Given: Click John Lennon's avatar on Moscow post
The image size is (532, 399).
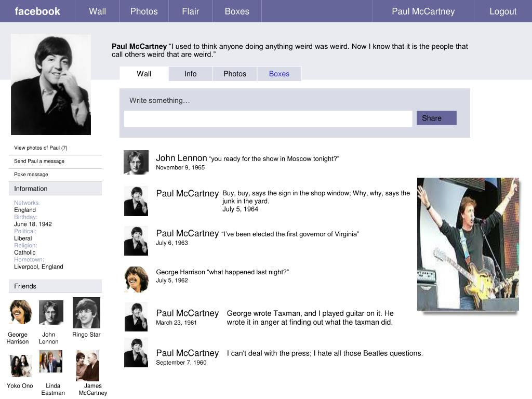Looking at the screenshot, I should (136, 163).
